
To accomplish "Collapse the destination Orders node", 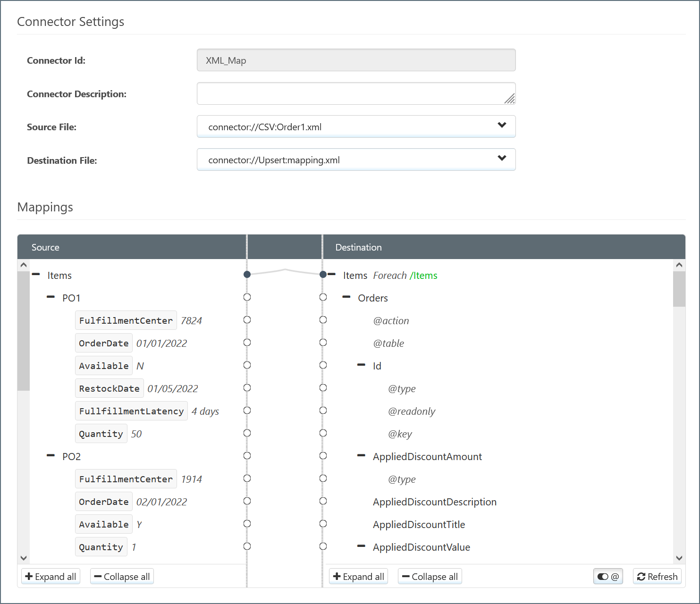I will (346, 297).
